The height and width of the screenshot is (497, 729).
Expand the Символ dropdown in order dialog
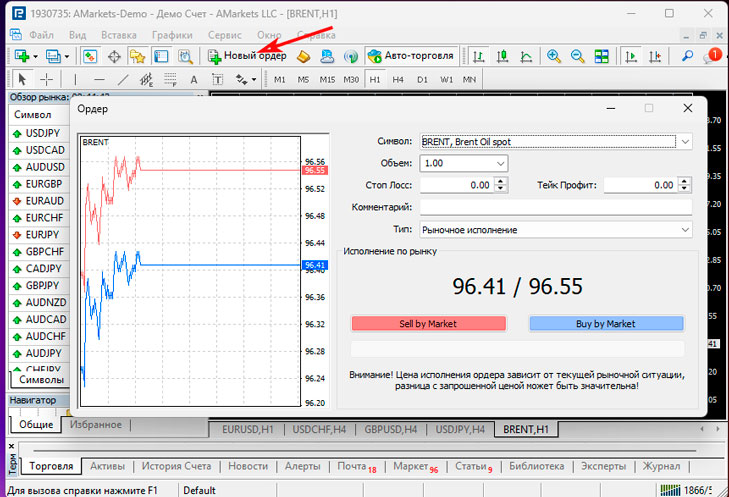685,142
